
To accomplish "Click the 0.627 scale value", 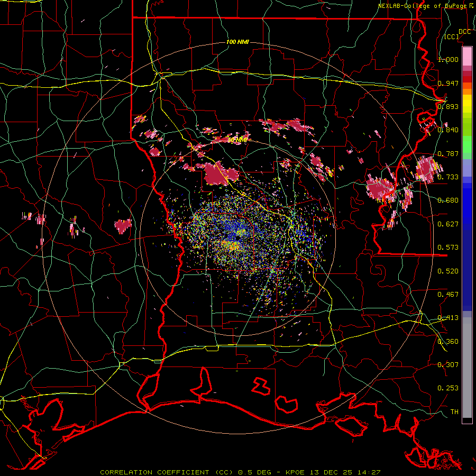I will click(x=448, y=224).
